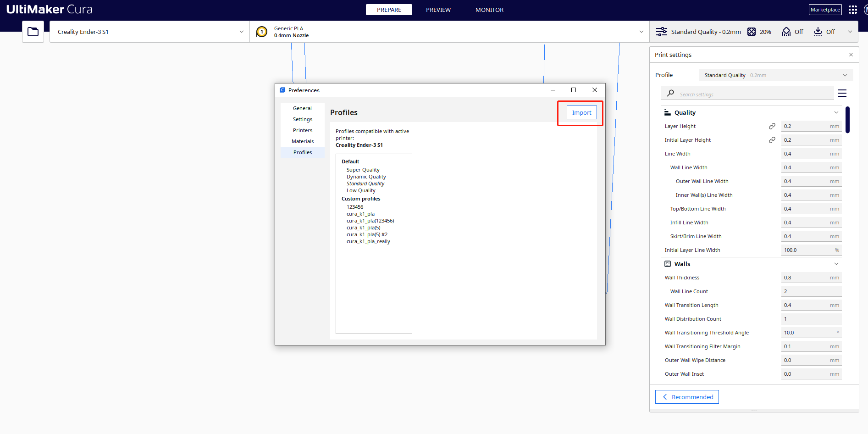This screenshot has height=434, width=868.
Task: Open the apps grid icon
Action: pos(853,10)
